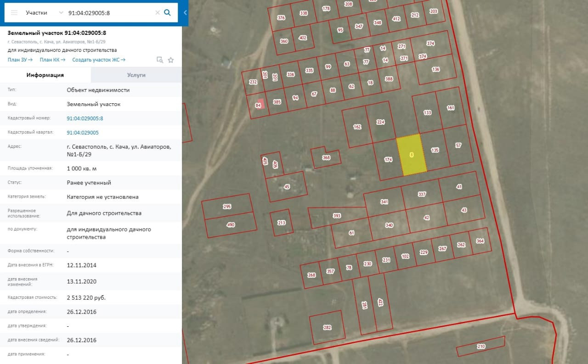The width and height of the screenshot is (588, 364).
Task: Open cadastral number link 91:04:029005:8
Action: (85, 118)
